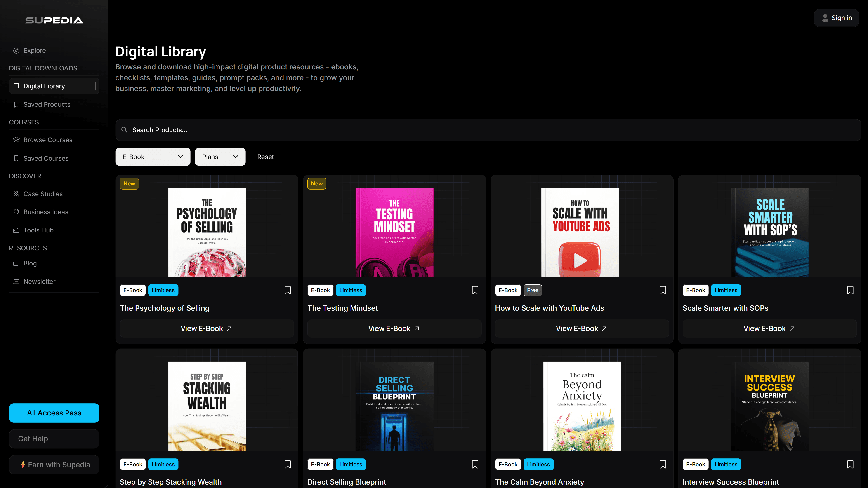Click the Explore compass icon

[16, 51]
